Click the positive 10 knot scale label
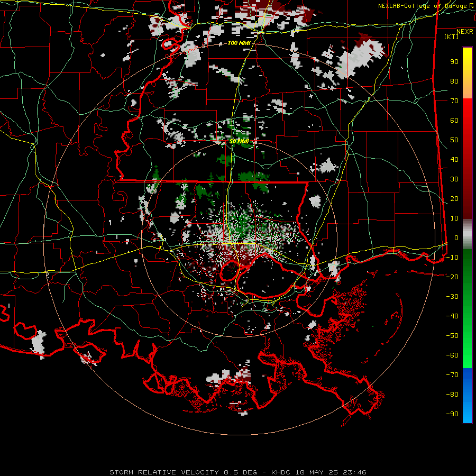The image size is (476, 476). click(454, 218)
